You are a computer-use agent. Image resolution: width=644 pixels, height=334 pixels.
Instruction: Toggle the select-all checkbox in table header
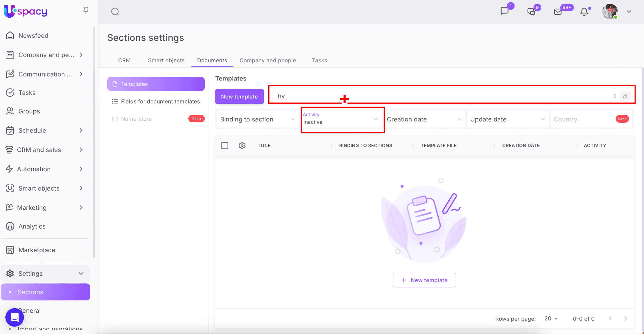225,146
